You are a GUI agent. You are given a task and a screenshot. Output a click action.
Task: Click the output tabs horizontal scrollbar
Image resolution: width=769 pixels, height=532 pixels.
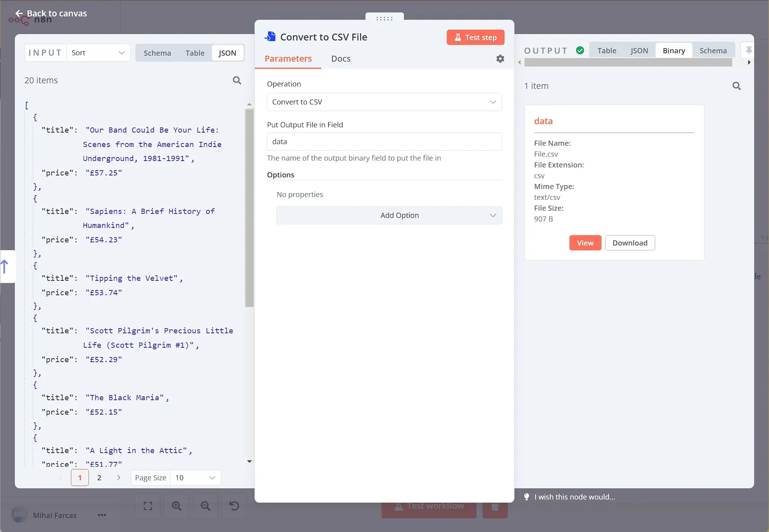coord(628,62)
